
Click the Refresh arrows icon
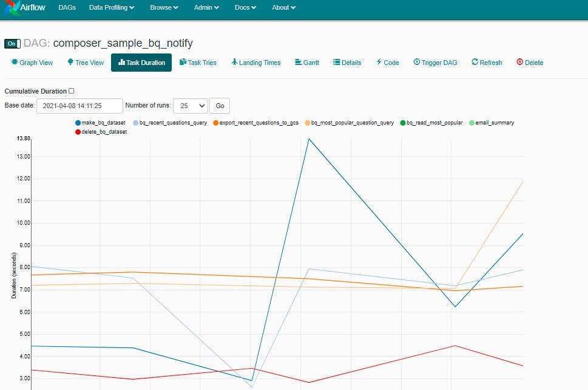475,62
